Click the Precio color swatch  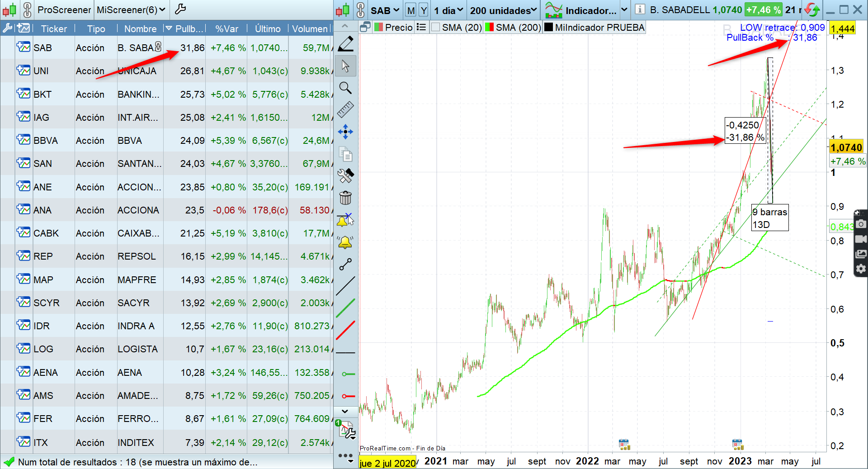pyautogui.click(x=379, y=27)
